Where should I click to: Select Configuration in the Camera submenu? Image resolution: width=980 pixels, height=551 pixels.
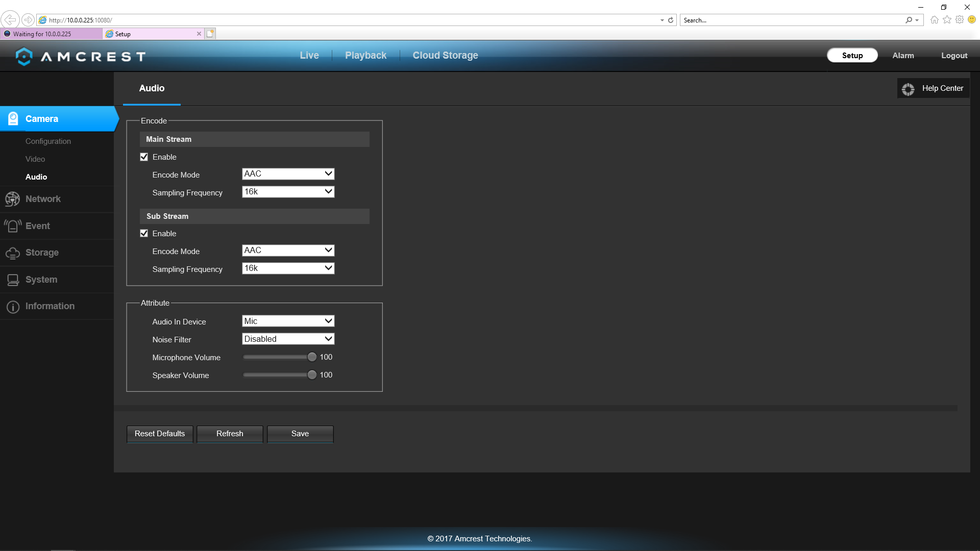(48, 141)
